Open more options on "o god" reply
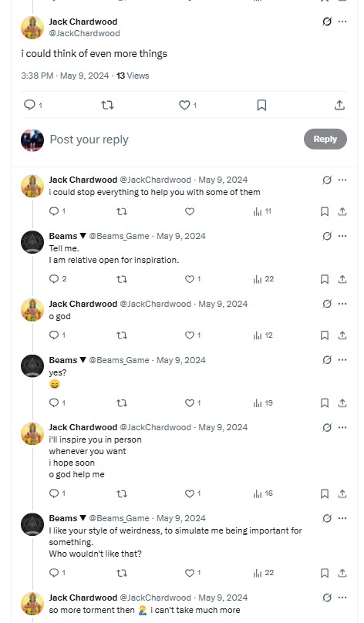 pyautogui.click(x=342, y=304)
